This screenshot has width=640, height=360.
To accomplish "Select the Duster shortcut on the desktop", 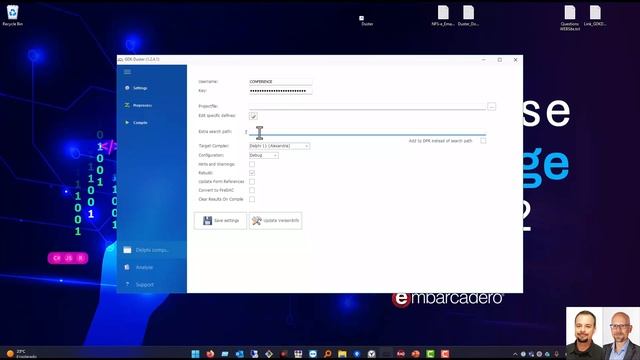I will [367, 21].
